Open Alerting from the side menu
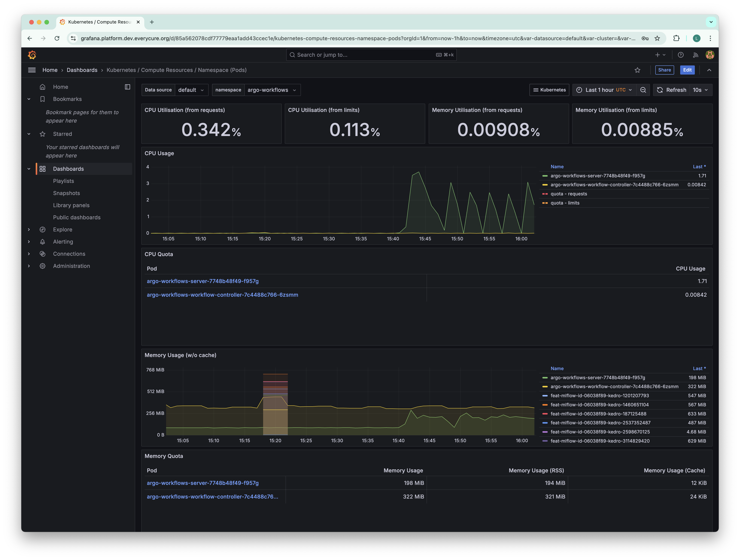Image resolution: width=740 pixels, height=560 pixels. [x=63, y=242]
